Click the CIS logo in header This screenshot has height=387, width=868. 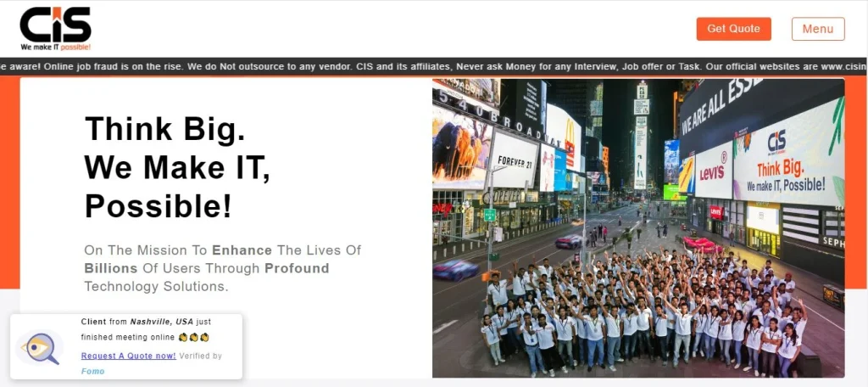coord(55,30)
